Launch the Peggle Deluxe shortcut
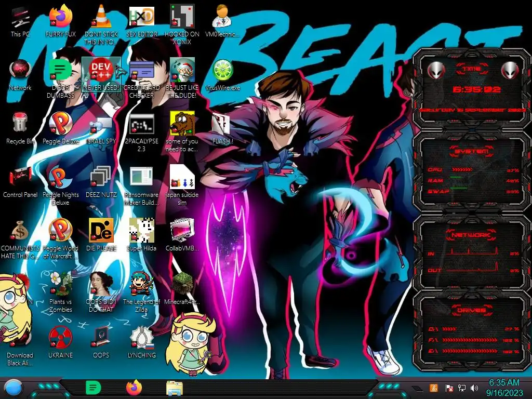The height and width of the screenshot is (399, 532). 61,128
